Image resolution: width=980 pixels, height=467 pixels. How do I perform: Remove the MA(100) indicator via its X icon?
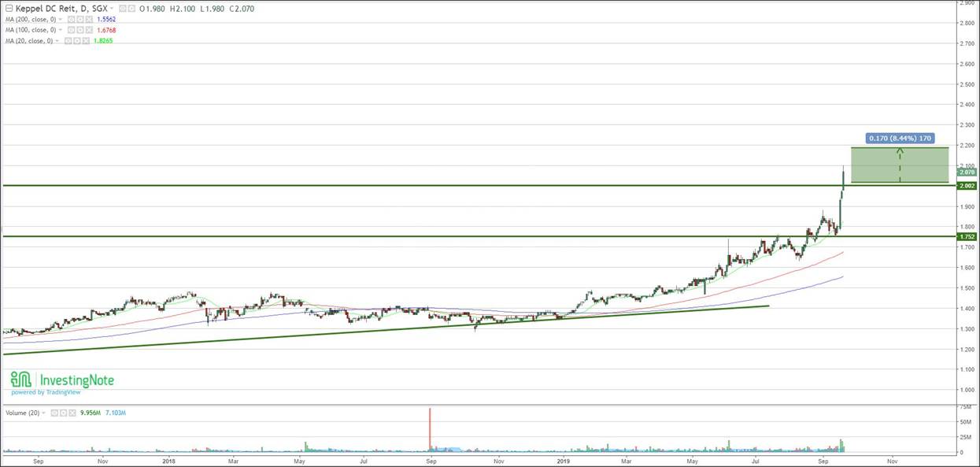point(89,29)
